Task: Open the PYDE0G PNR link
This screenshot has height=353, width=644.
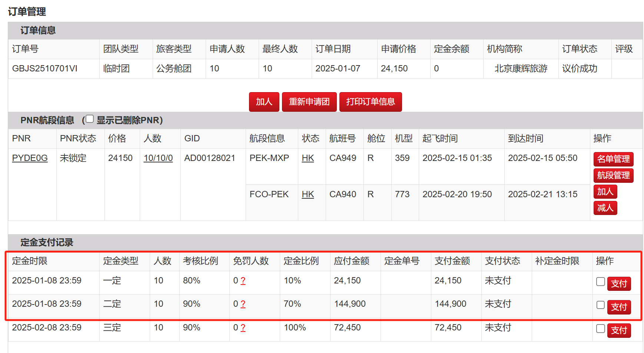Action: (x=30, y=158)
